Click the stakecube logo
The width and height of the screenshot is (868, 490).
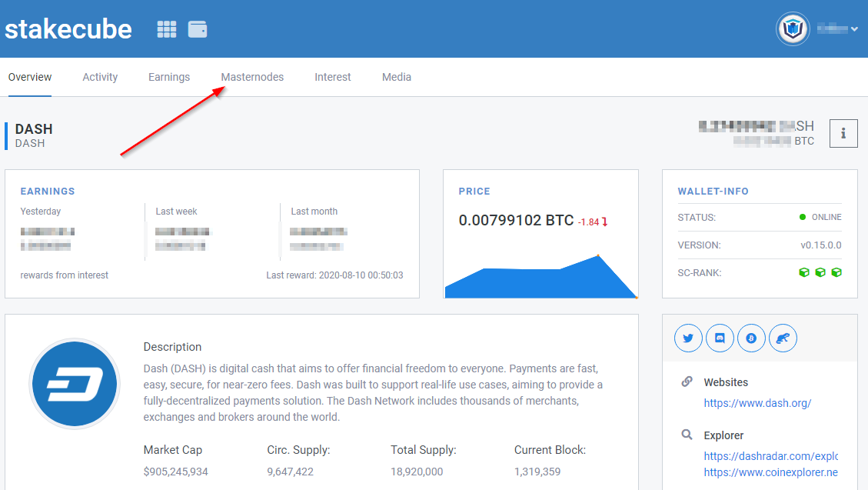point(68,28)
